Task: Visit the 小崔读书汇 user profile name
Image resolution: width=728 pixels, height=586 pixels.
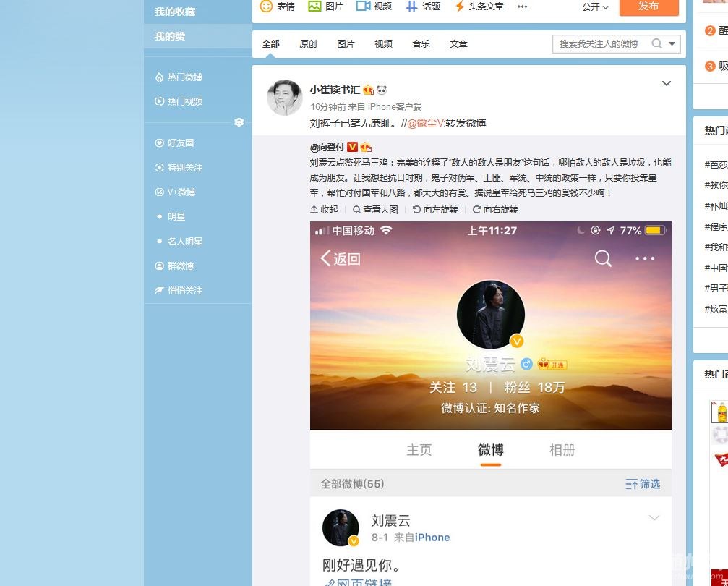Action: (x=335, y=90)
